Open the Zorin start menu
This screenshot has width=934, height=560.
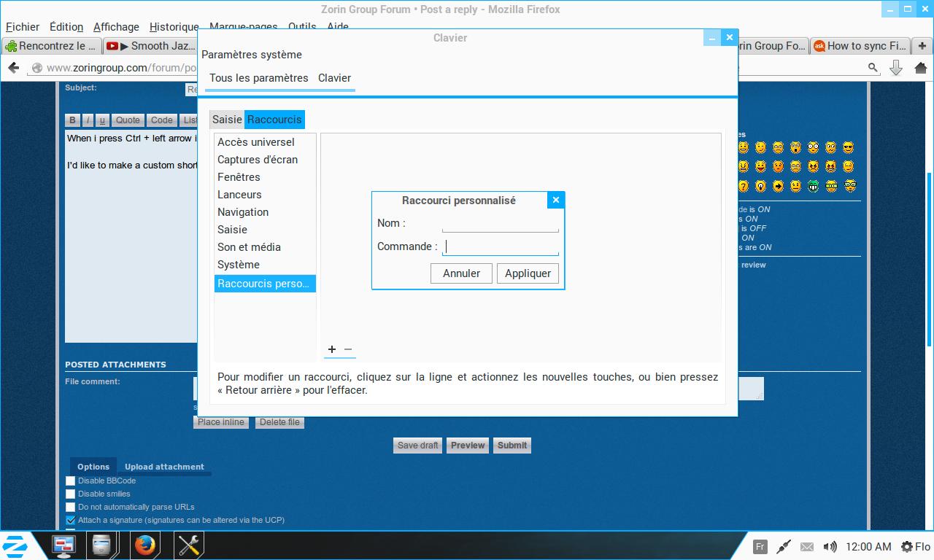point(15,545)
